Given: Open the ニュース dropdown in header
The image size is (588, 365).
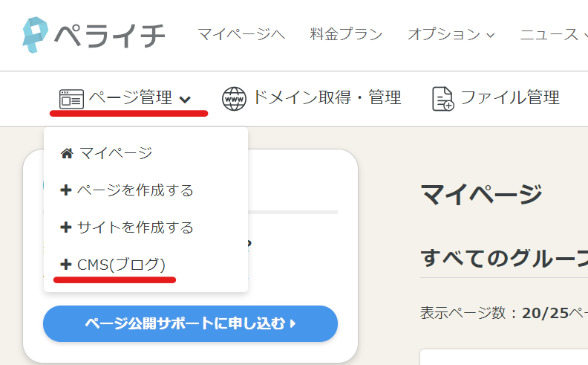Looking at the screenshot, I should point(553,34).
